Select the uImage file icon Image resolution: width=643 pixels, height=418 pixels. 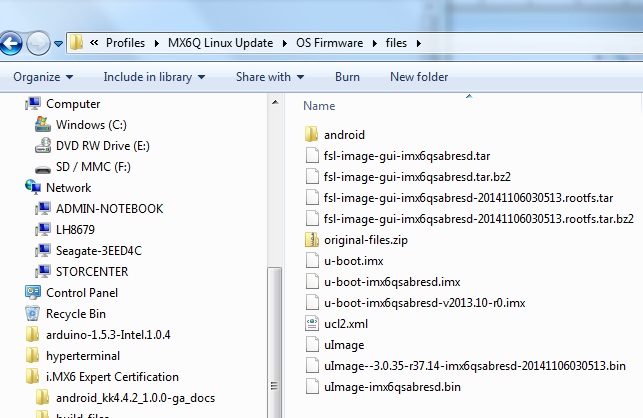coord(312,345)
